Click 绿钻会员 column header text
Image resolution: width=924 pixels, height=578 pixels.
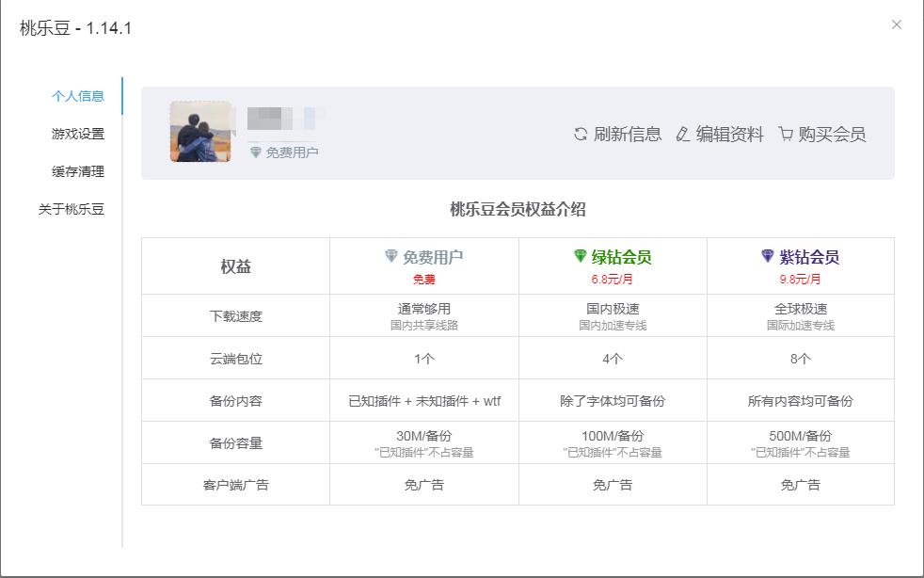pos(621,257)
